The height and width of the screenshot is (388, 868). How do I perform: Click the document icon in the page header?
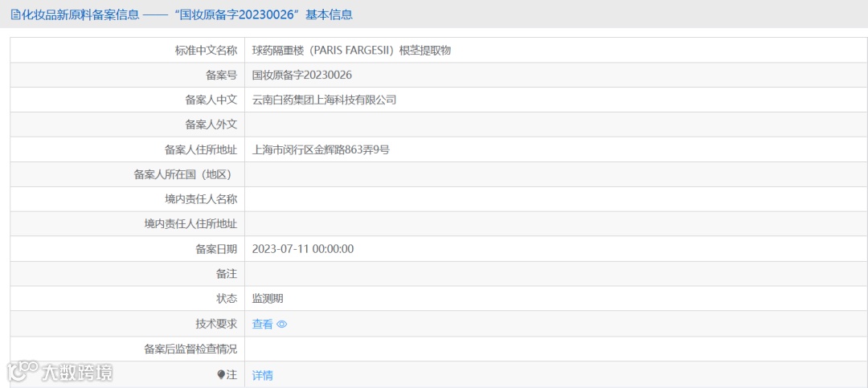[x=15, y=15]
